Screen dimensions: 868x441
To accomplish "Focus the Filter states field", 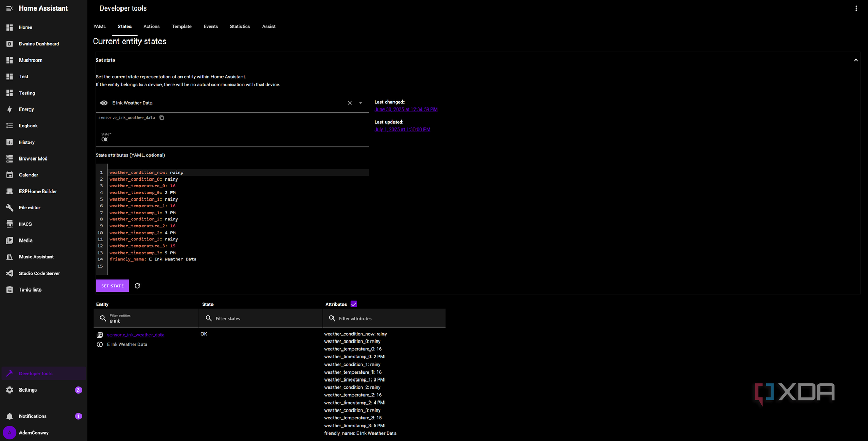I will click(x=261, y=318).
